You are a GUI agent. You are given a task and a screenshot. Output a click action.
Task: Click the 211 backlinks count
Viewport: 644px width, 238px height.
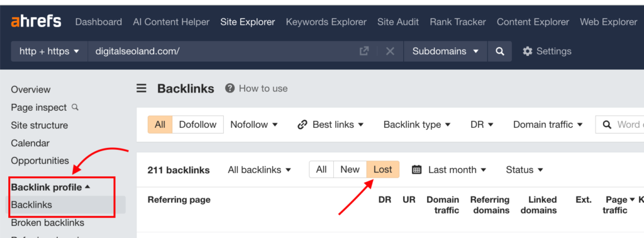pos(179,170)
